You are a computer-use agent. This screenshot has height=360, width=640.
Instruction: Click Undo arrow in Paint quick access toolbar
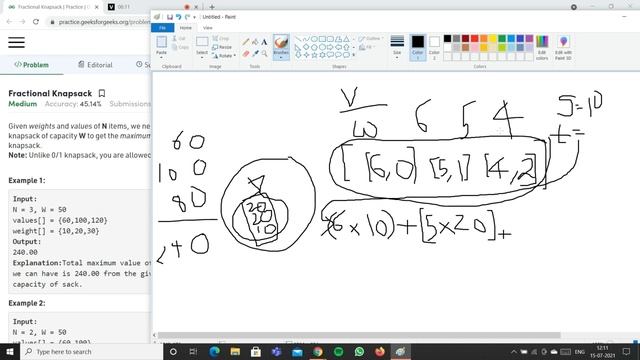[x=178, y=17]
